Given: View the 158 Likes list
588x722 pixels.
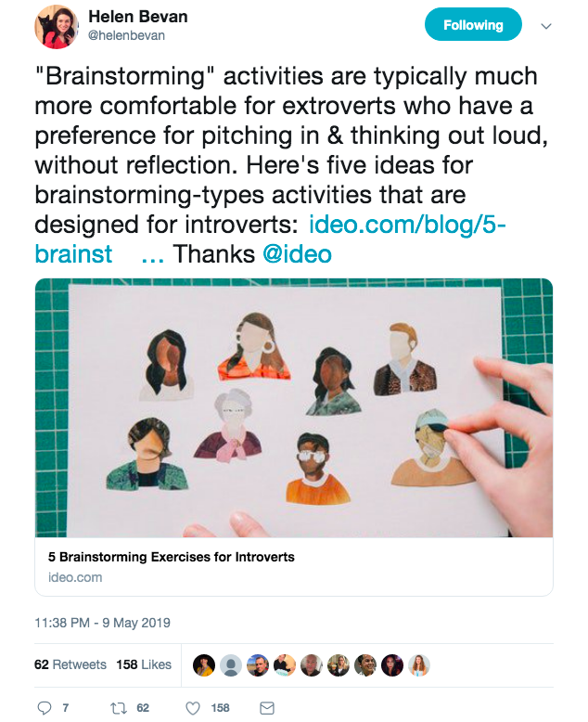Looking at the screenshot, I should (144, 664).
